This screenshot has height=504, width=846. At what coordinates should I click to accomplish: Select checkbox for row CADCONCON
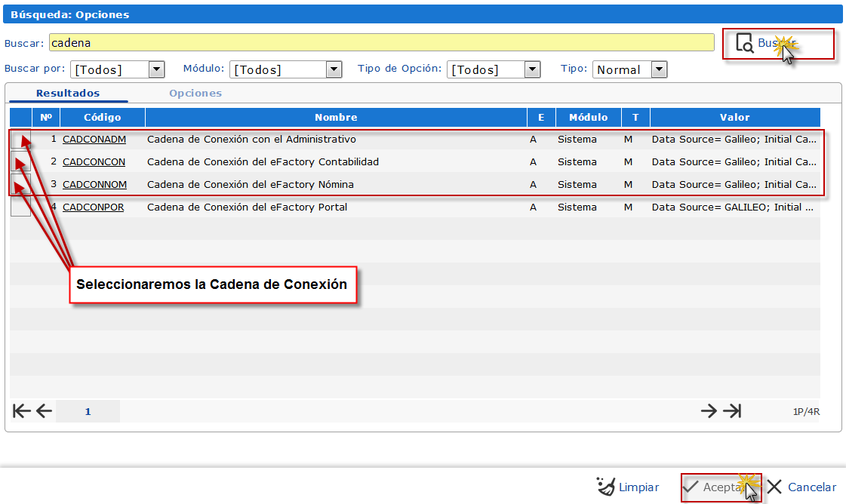[20, 162]
